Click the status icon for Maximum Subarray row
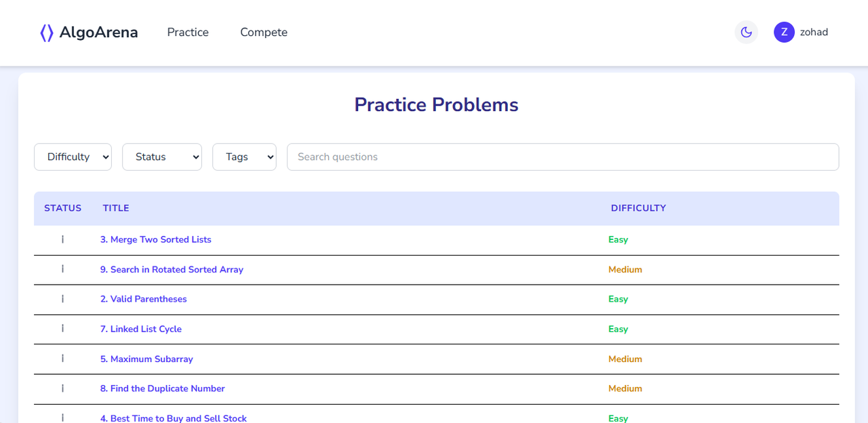 click(62, 359)
